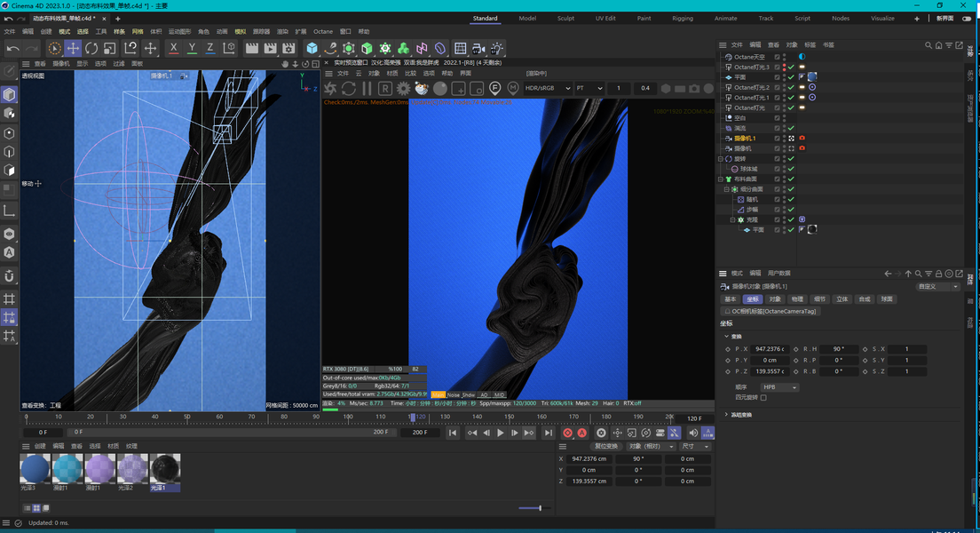
Task: Collapse the 细分曲面 tree node
Action: [727, 189]
